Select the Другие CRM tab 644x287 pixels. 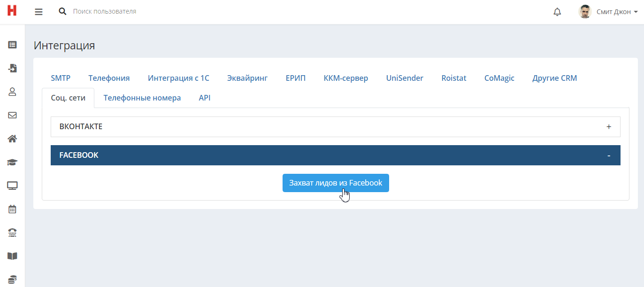coord(555,78)
